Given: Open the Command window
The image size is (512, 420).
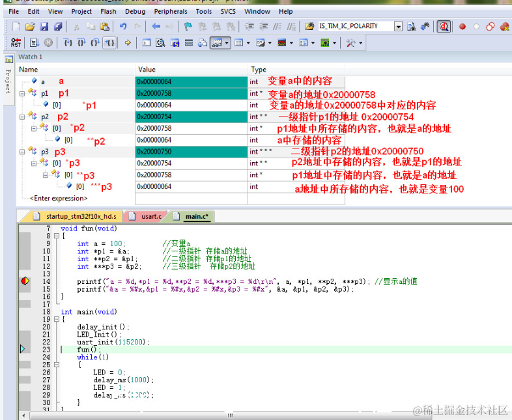Looking at the screenshot, I should 147,43.
